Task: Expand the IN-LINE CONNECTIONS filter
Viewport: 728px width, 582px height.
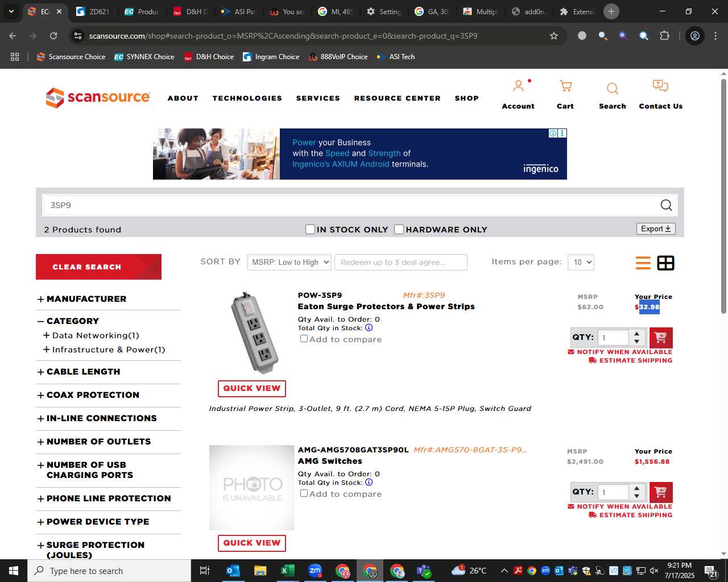Action: pos(97,418)
